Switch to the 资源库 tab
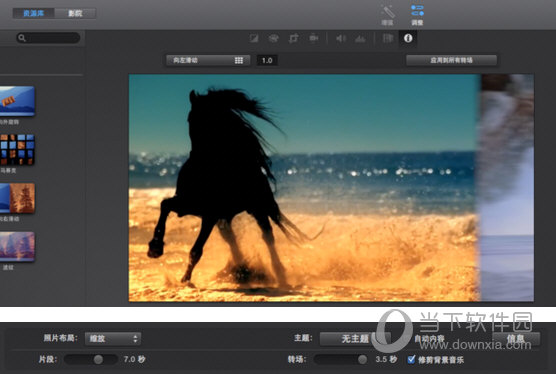 point(34,13)
